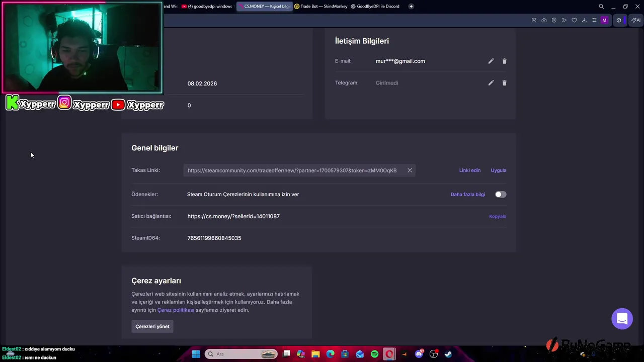
Task: Open the support chat bubble
Action: pos(622,319)
